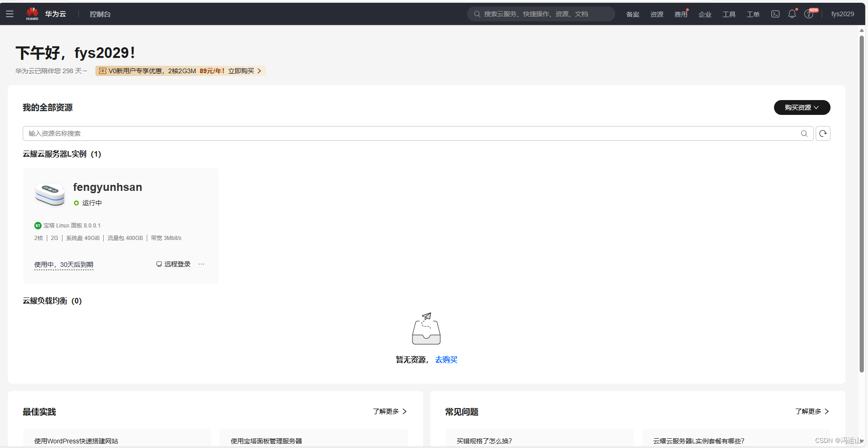The width and height of the screenshot is (868, 448).
Task: Open 云耀云服务器L实例套餐有哪些? question
Action: [699, 441]
